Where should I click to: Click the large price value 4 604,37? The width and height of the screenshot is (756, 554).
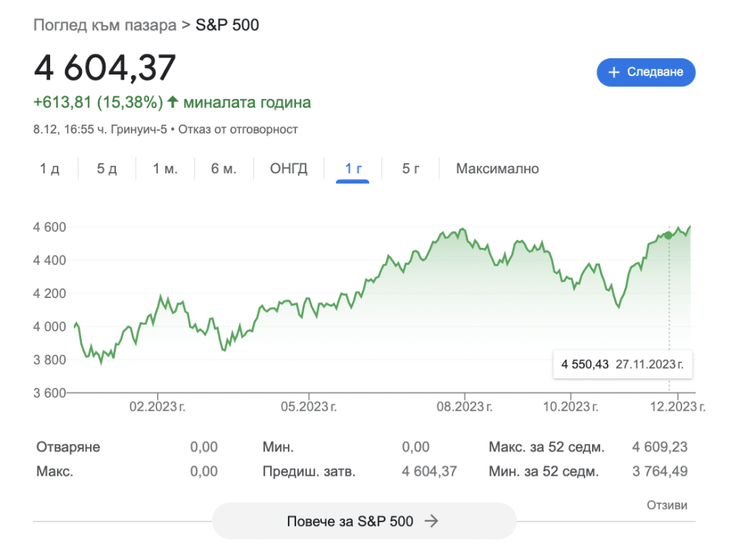click(104, 68)
